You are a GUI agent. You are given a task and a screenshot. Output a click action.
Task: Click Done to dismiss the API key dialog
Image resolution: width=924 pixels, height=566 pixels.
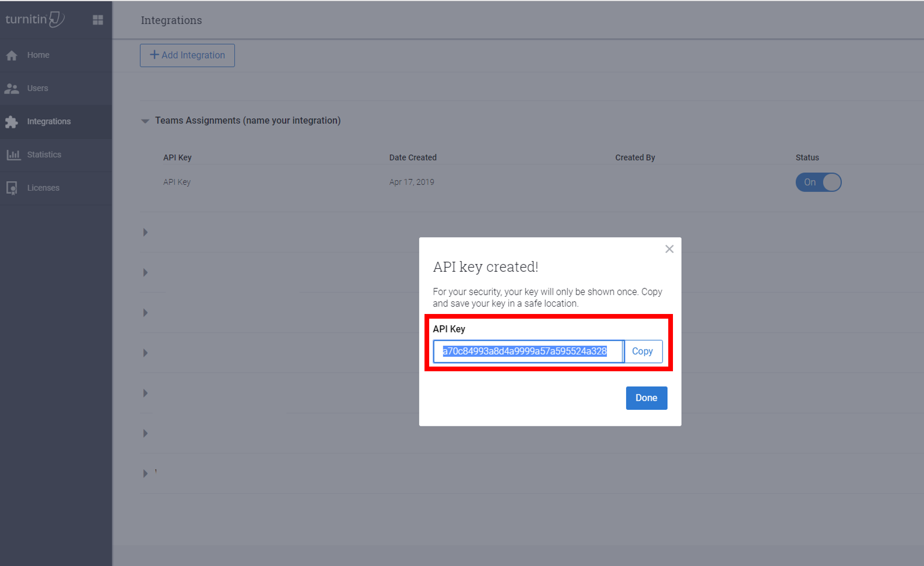(646, 398)
